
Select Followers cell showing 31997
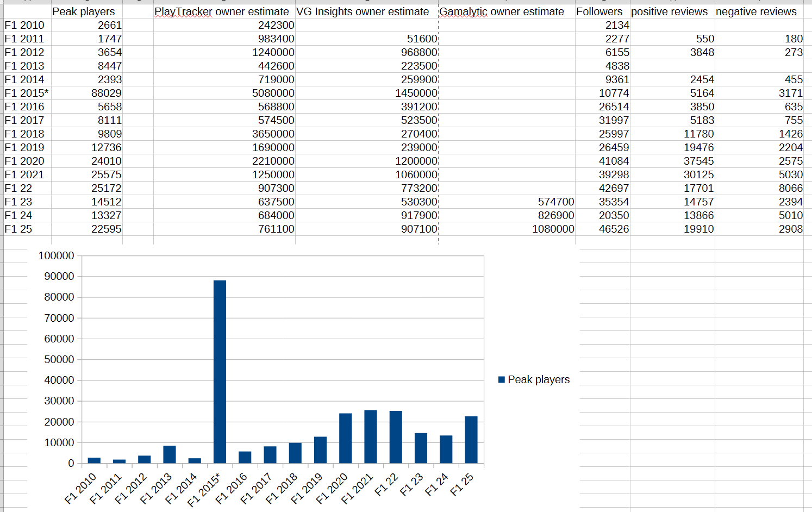click(x=603, y=120)
